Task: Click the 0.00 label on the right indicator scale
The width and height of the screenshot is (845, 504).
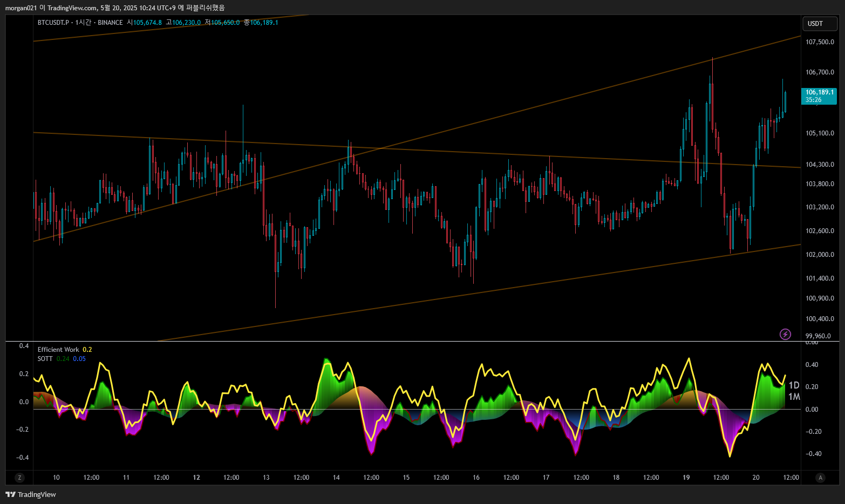Action: (x=812, y=410)
